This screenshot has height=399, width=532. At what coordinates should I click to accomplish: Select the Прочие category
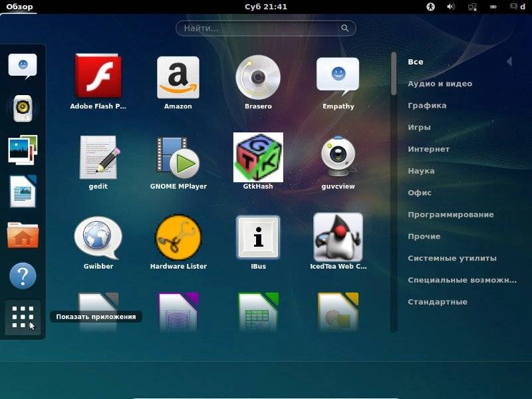(424, 236)
